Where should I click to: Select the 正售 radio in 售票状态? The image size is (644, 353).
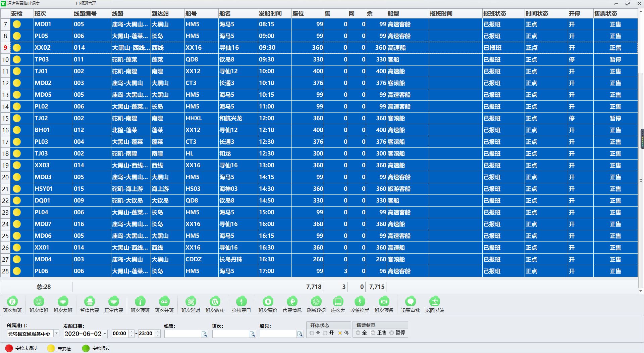click(x=373, y=333)
